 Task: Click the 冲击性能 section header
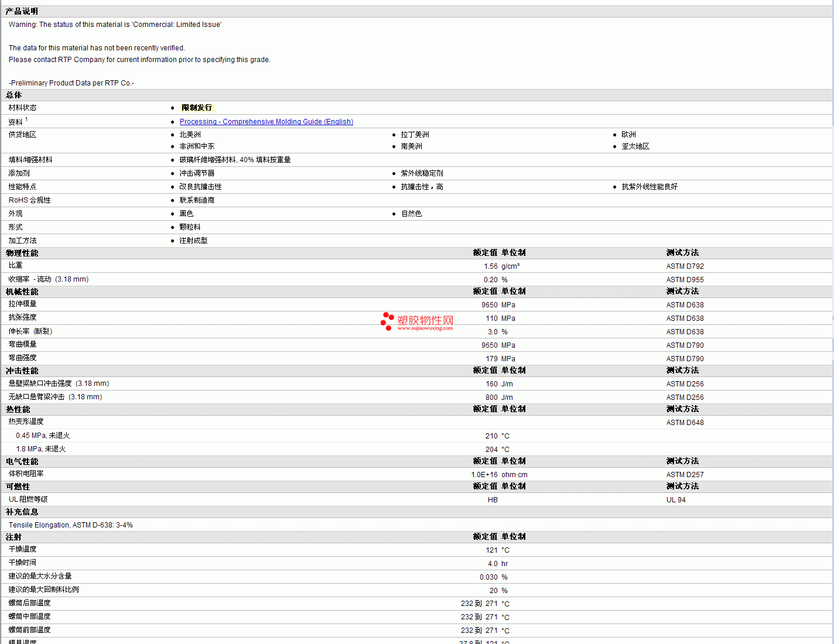pos(22,371)
